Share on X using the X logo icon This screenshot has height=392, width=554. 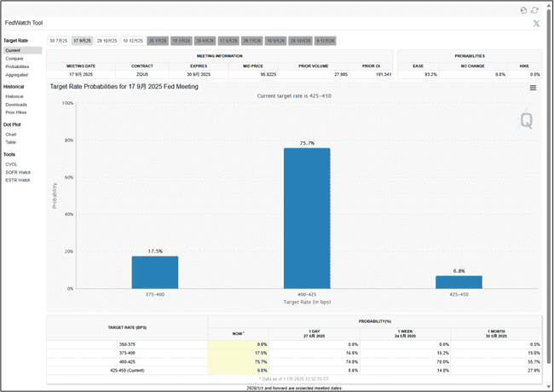(x=536, y=23)
